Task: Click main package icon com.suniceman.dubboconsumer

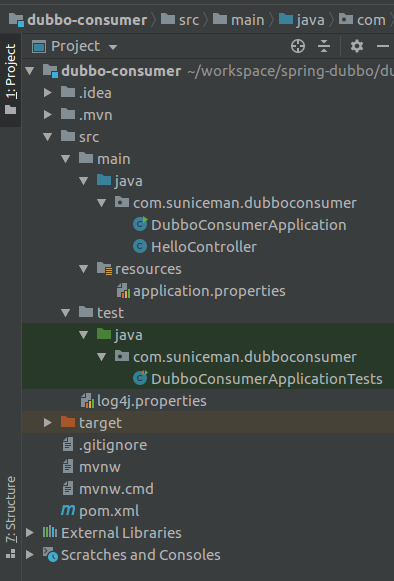Action: pos(122,202)
